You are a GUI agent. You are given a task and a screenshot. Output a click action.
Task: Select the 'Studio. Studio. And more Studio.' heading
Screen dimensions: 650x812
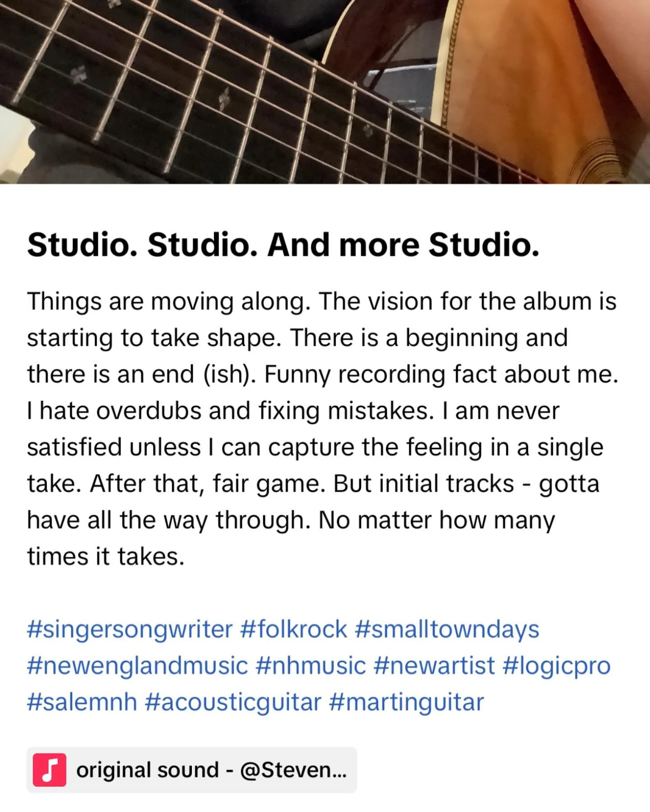(283, 245)
